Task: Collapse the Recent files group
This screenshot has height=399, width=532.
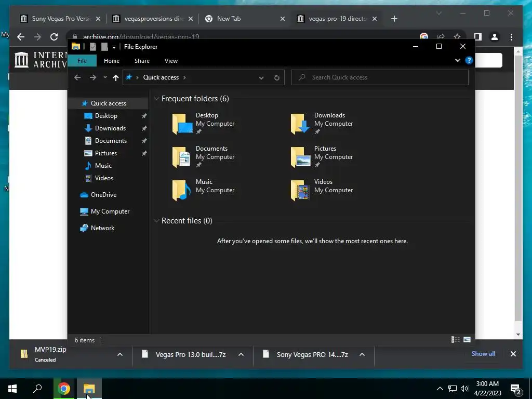Action: (x=156, y=221)
